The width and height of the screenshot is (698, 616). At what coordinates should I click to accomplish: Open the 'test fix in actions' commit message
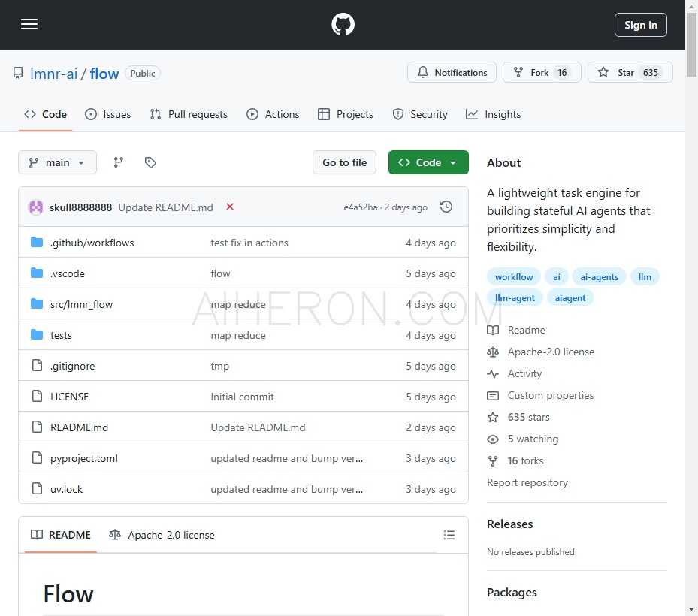[x=249, y=243]
